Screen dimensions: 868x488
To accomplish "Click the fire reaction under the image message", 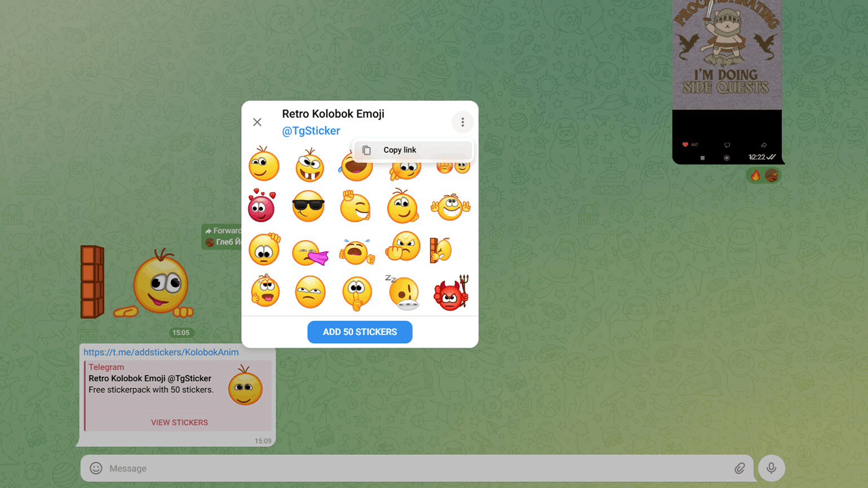I will [755, 176].
